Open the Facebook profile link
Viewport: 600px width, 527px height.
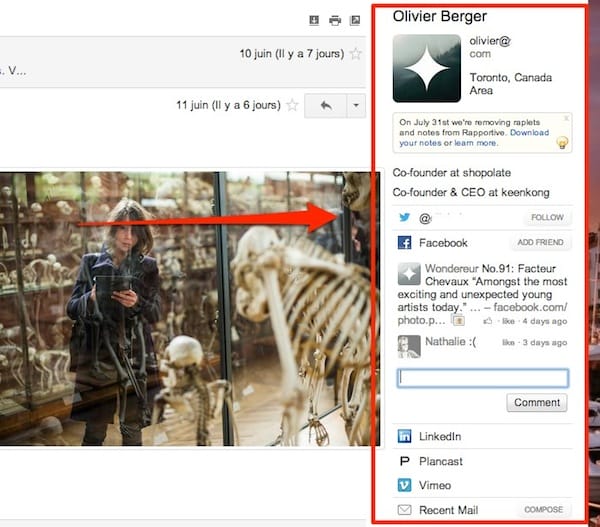point(443,243)
